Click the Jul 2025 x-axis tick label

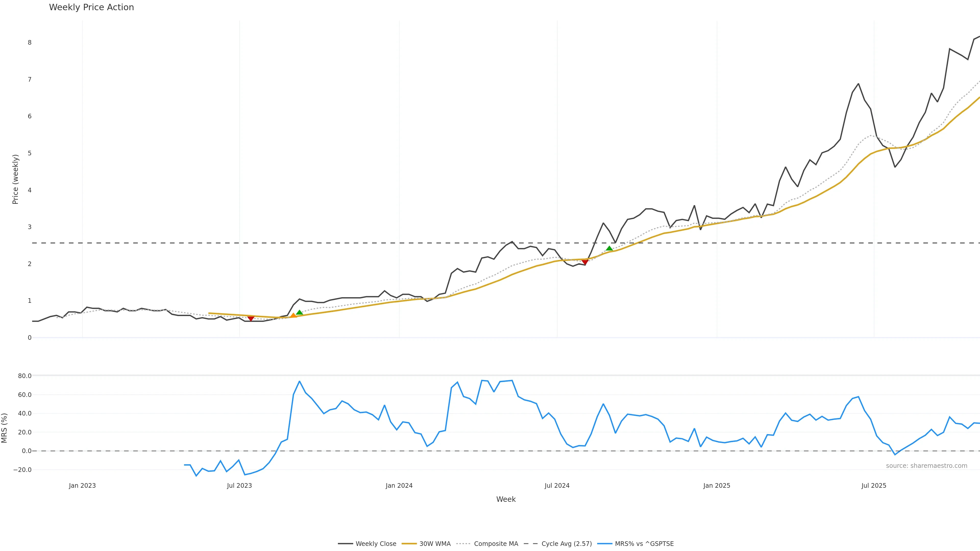pyautogui.click(x=874, y=486)
